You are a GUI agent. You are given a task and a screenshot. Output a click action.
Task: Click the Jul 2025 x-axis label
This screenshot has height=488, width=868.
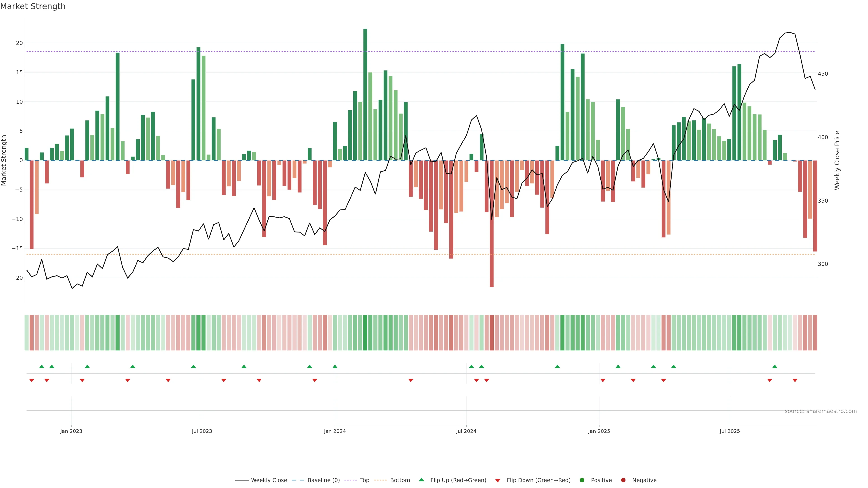pyautogui.click(x=729, y=431)
